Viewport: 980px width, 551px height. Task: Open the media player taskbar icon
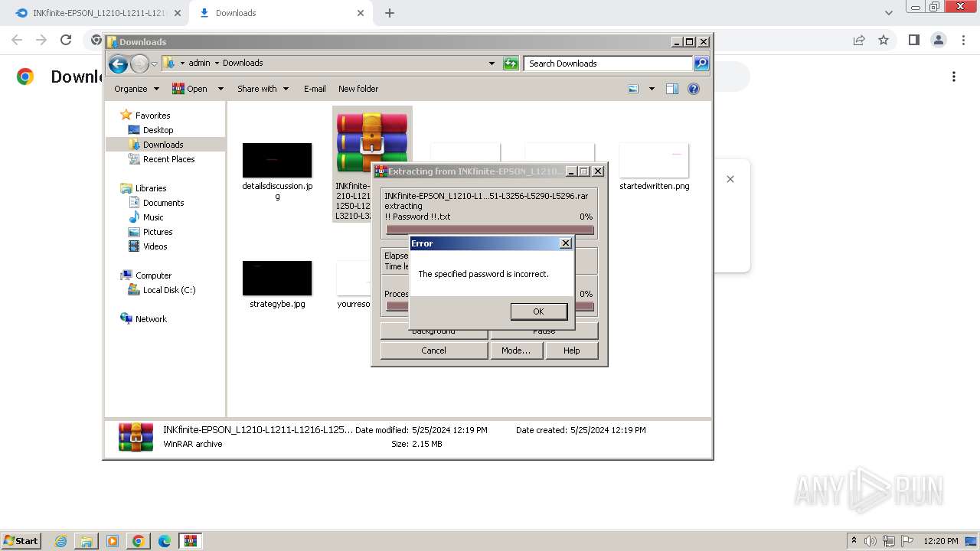tap(113, 541)
